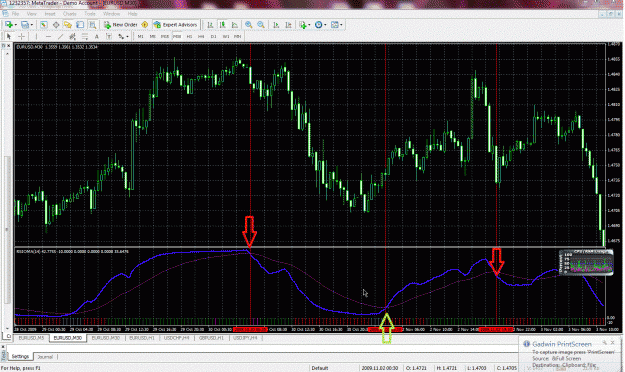Select the arrows drawing tool
Image resolution: width=625 pixels, height=372 pixels.
click(121, 37)
